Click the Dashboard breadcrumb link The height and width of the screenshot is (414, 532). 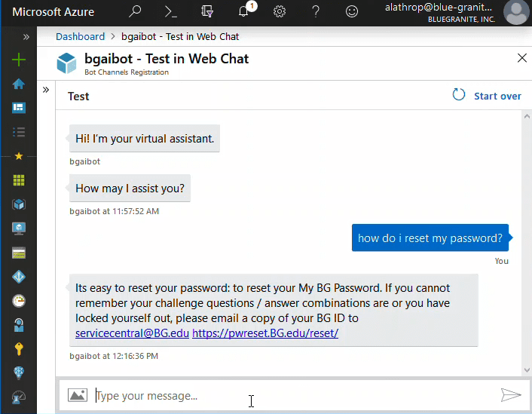(80, 36)
